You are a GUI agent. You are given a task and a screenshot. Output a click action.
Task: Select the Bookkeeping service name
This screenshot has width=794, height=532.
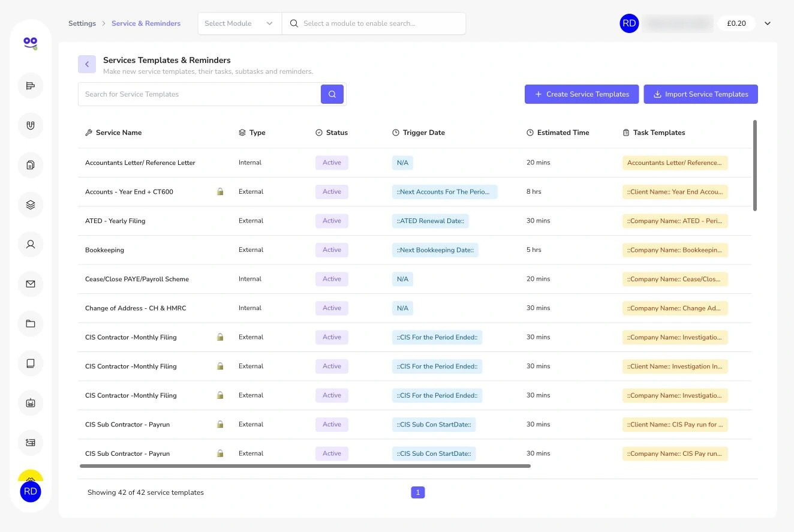pyautogui.click(x=104, y=250)
